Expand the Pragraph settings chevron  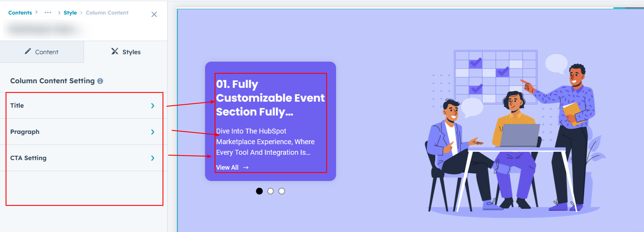pyautogui.click(x=153, y=132)
